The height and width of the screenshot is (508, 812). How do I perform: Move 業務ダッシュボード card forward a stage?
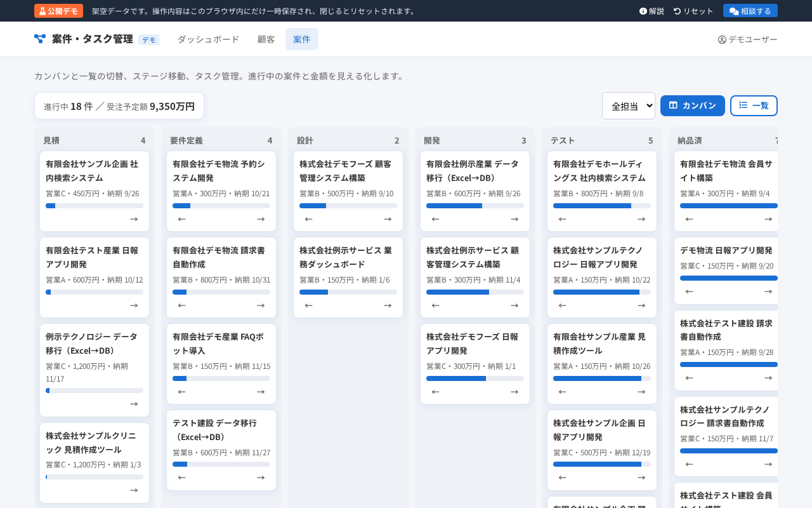pos(388,305)
